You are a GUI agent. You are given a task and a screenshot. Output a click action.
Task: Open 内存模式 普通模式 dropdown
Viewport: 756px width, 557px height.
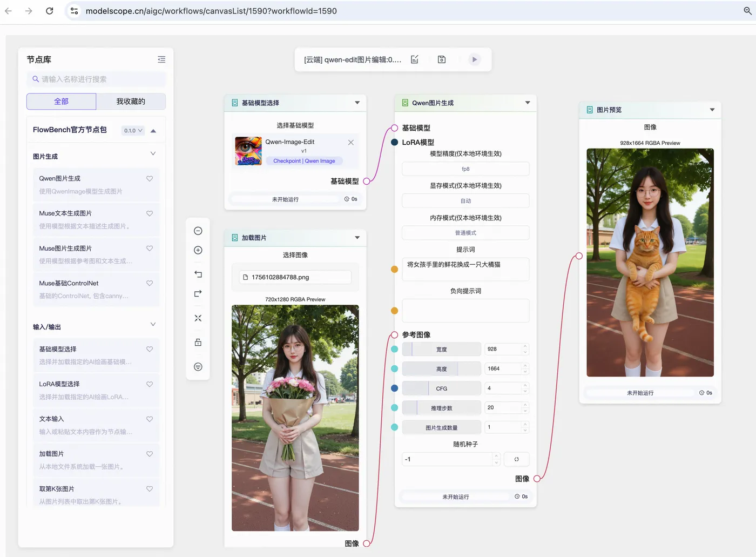click(x=465, y=233)
